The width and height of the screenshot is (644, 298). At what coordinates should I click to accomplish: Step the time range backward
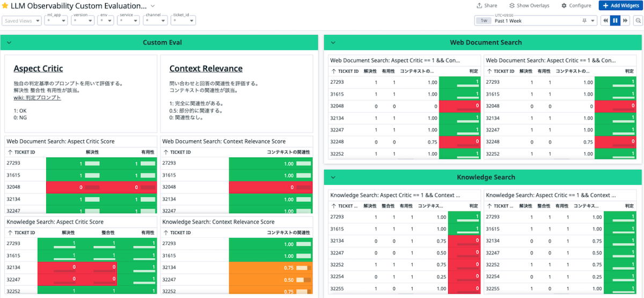605,20
